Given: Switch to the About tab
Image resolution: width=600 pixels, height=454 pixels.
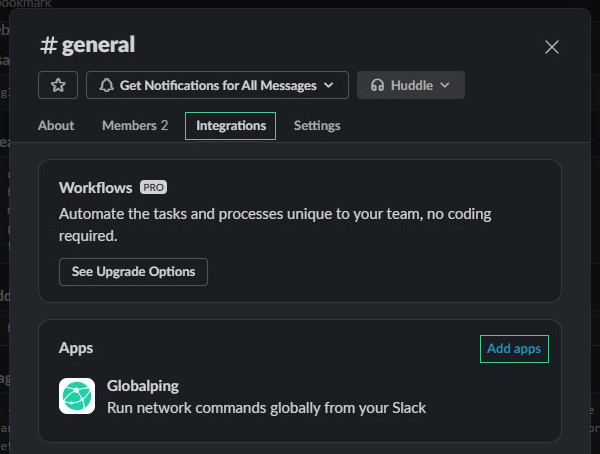Looking at the screenshot, I should coord(56,125).
